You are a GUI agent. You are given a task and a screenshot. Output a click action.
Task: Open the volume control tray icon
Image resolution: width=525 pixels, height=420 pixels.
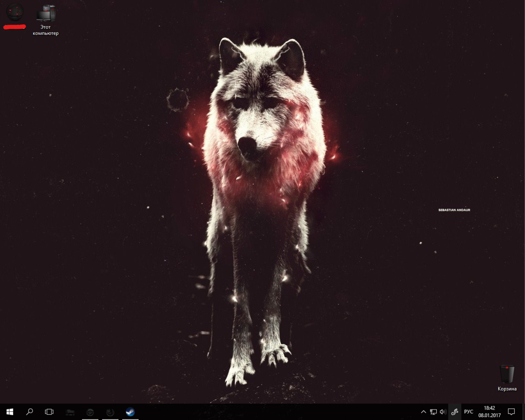[443, 412]
